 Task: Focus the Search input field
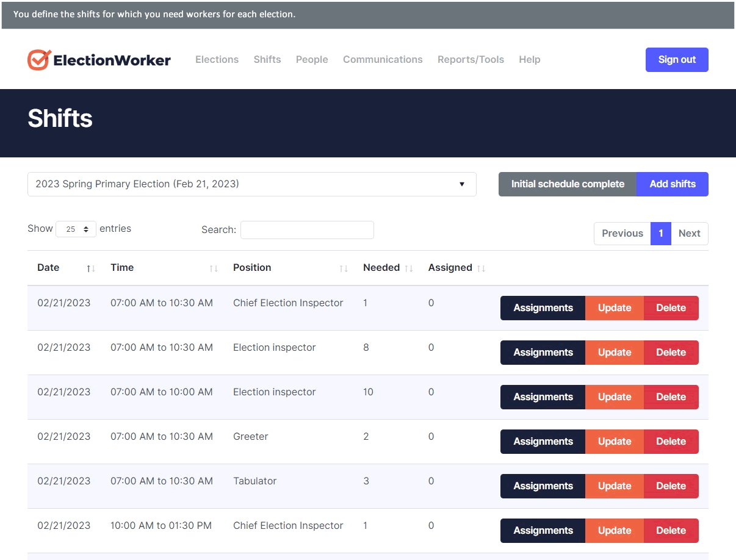pyautogui.click(x=307, y=230)
